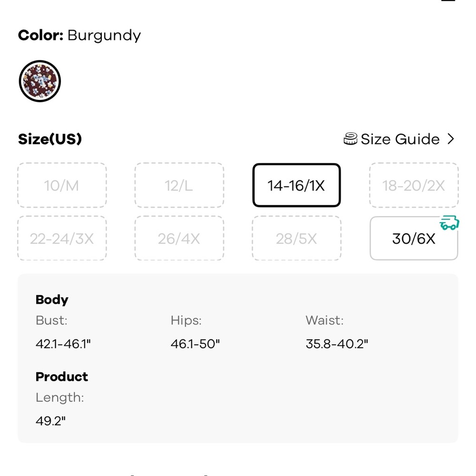Viewport: 476px width, 476px height.
Task: Click the Waist measurement 35.8-40.2"
Action: click(x=337, y=344)
